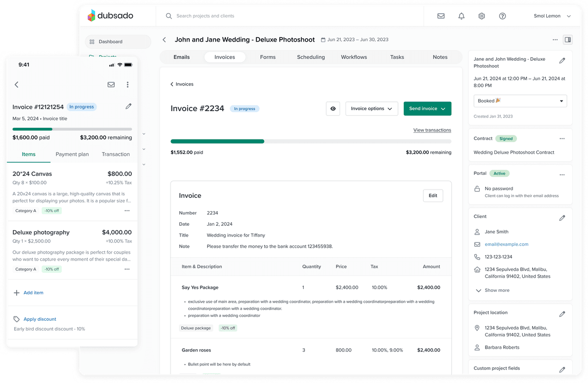Viewport: 588px width, 383px height.
Task: Tap Add item on mobile
Action: pyautogui.click(x=28, y=293)
